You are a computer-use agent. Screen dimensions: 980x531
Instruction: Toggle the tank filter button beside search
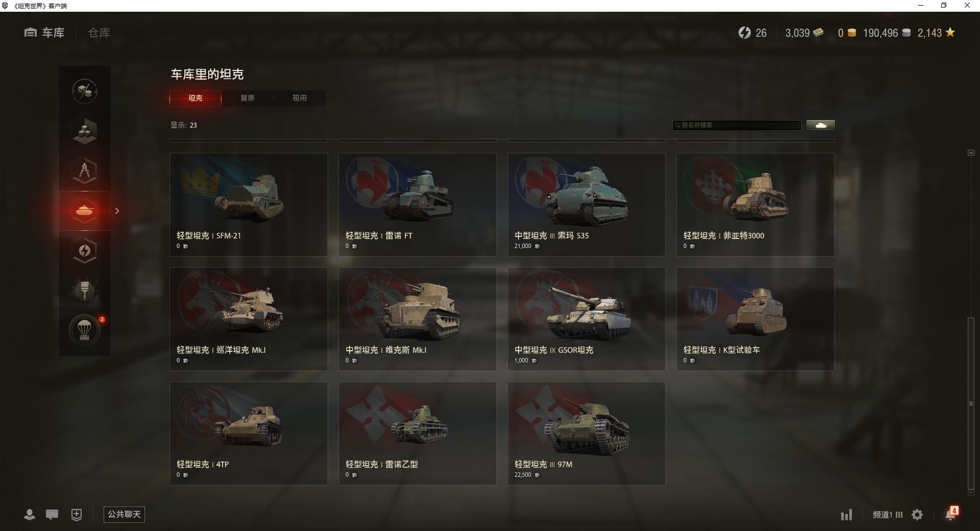pyautogui.click(x=821, y=125)
